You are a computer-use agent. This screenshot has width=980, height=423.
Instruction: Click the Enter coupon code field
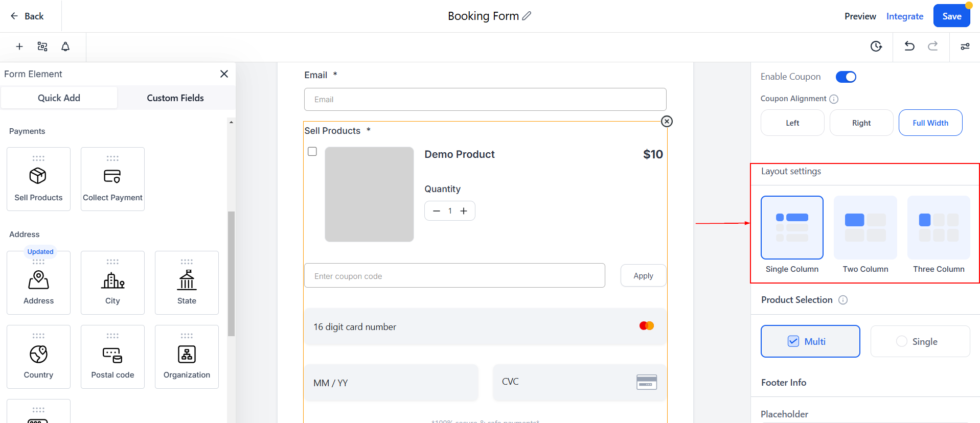(x=454, y=276)
